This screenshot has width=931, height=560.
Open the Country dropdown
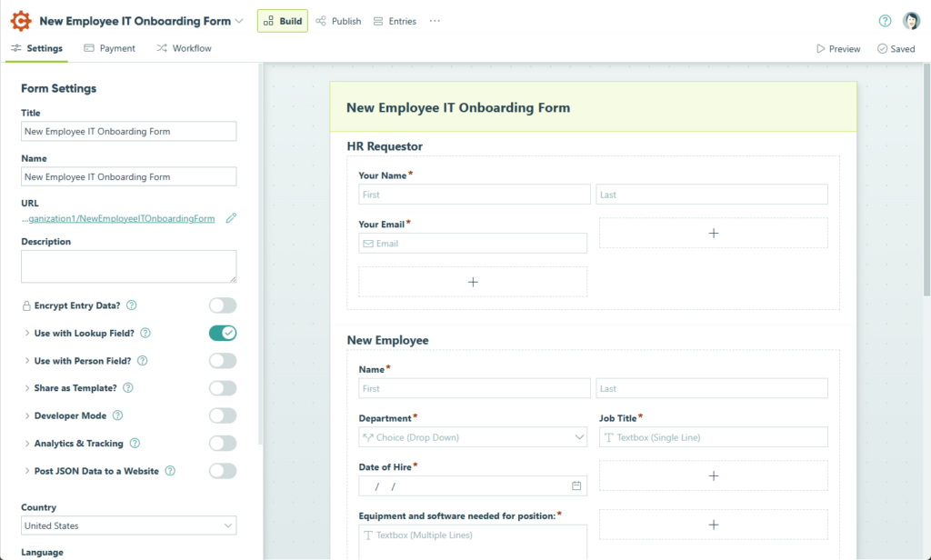point(128,525)
